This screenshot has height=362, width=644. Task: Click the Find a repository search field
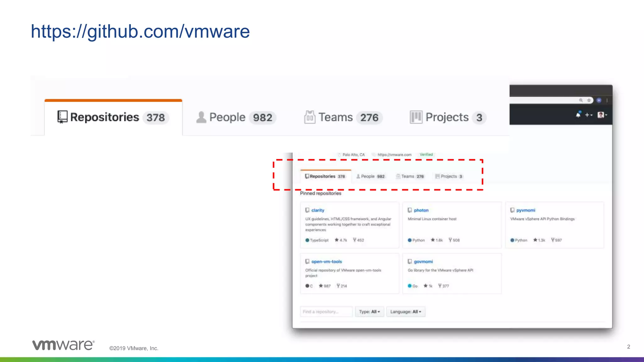pyautogui.click(x=326, y=312)
